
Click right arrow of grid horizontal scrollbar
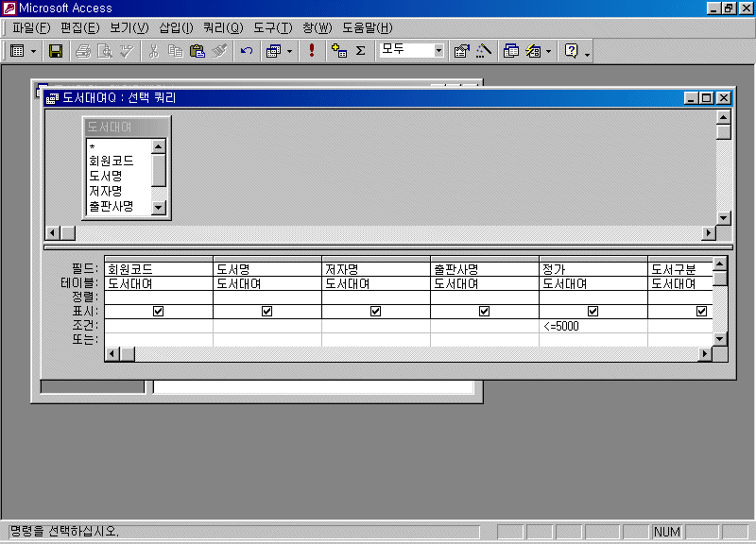(704, 353)
